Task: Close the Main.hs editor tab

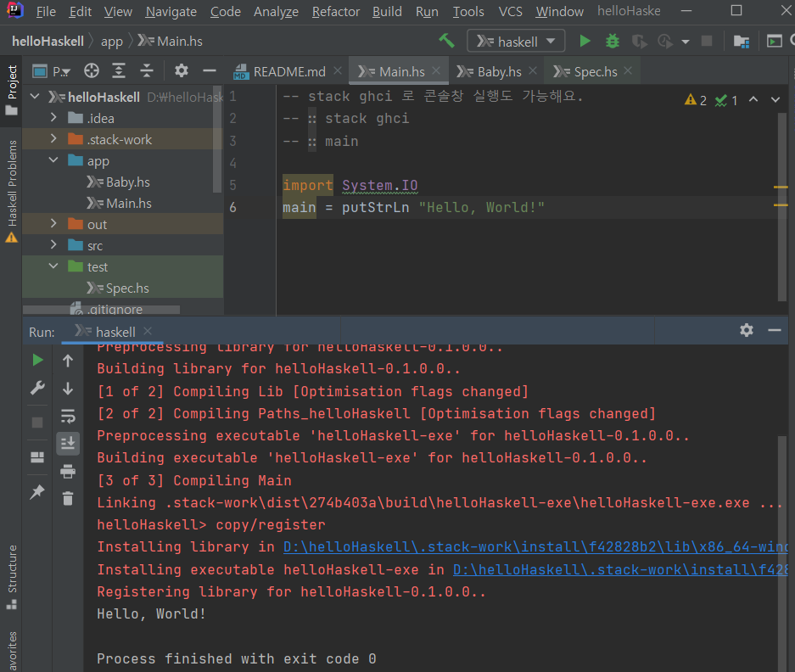Action: [x=436, y=71]
